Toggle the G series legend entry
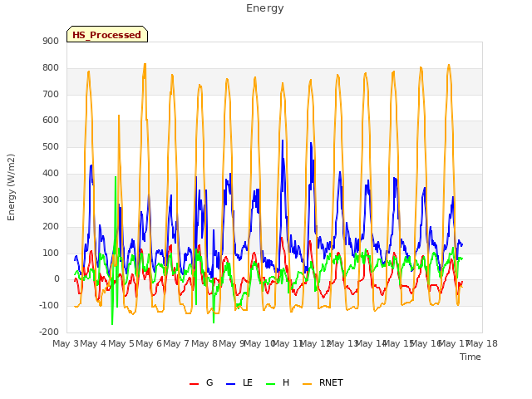The image size is (532, 399). click(201, 382)
